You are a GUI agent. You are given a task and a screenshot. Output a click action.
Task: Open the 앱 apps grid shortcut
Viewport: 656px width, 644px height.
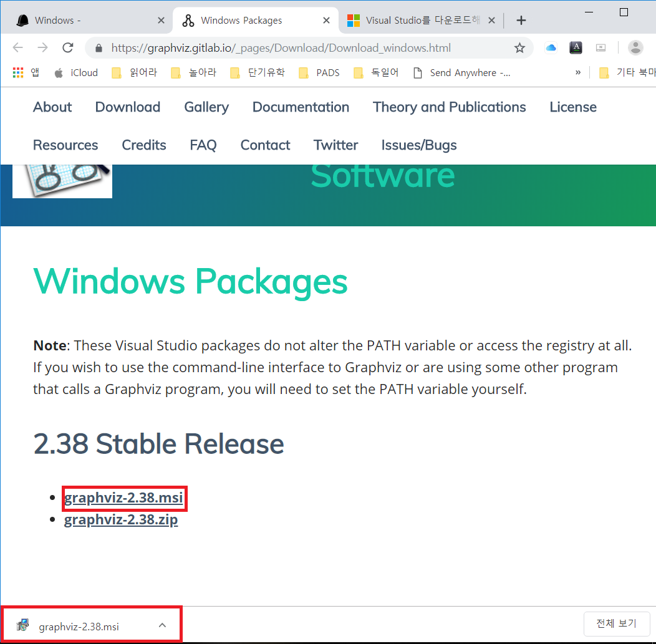click(26, 73)
